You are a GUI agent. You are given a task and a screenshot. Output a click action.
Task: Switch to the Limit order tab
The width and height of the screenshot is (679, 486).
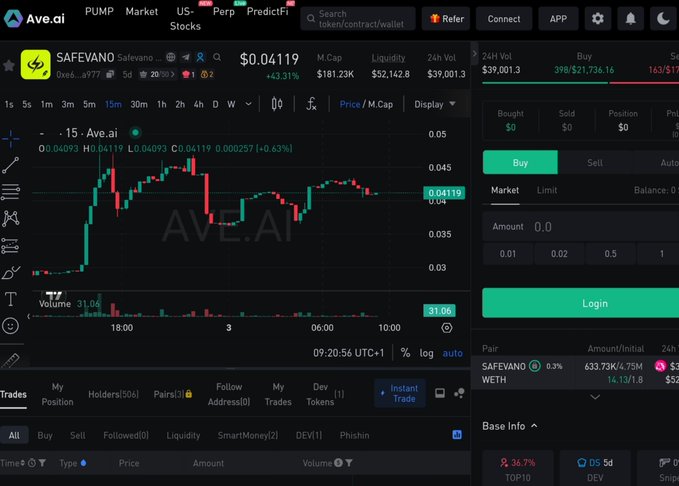point(547,190)
